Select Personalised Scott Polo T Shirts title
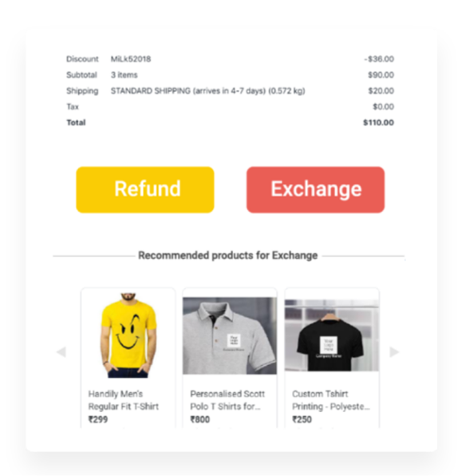 [x=227, y=400]
